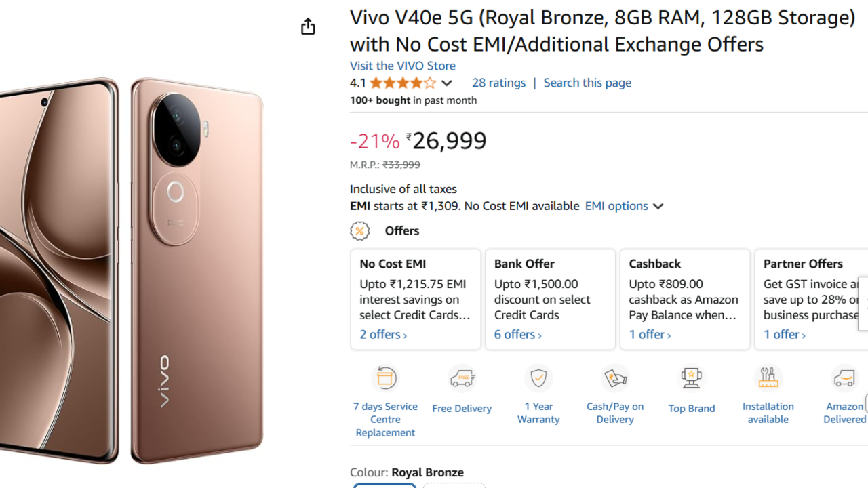The image size is (868, 488).
Task: Click the Amazon Delivered truck icon
Action: (844, 378)
